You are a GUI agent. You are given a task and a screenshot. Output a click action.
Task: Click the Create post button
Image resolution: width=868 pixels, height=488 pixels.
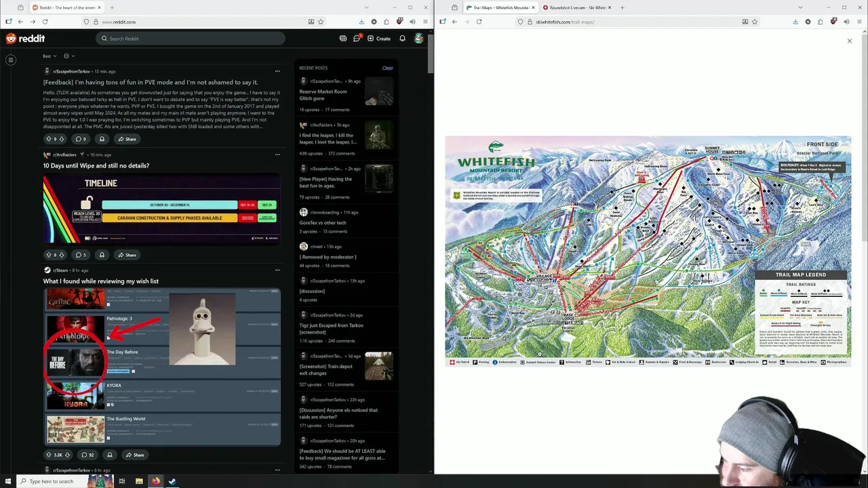click(379, 39)
